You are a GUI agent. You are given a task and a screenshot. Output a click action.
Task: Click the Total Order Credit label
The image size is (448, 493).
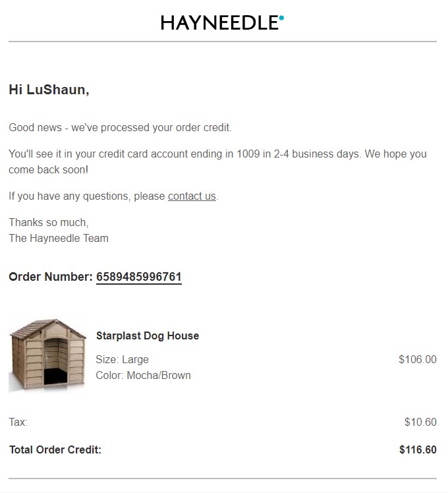55,450
